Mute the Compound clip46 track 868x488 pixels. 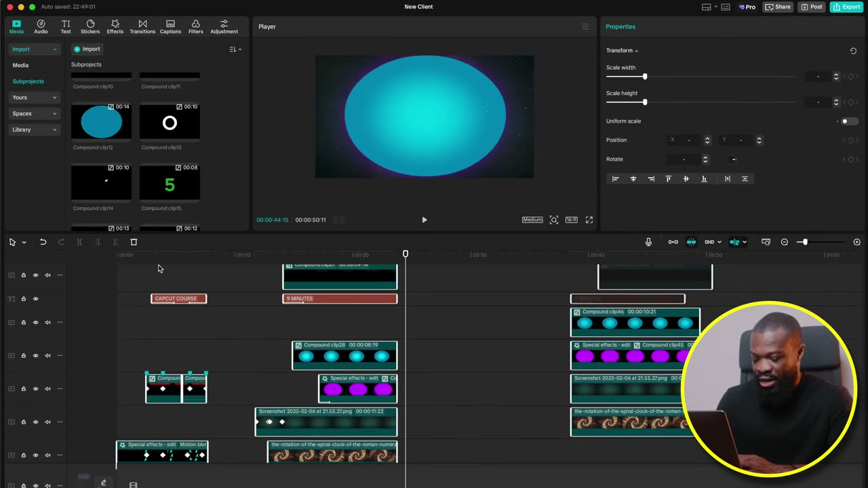[x=47, y=323]
